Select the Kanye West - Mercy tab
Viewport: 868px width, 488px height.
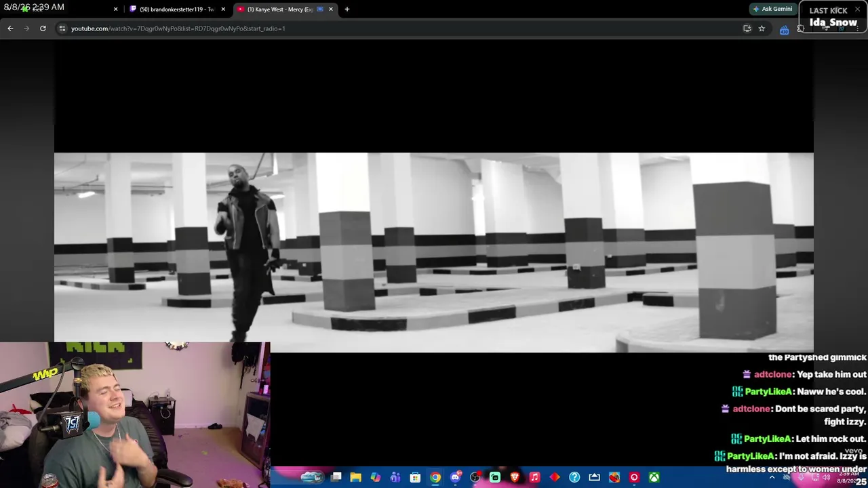click(285, 9)
